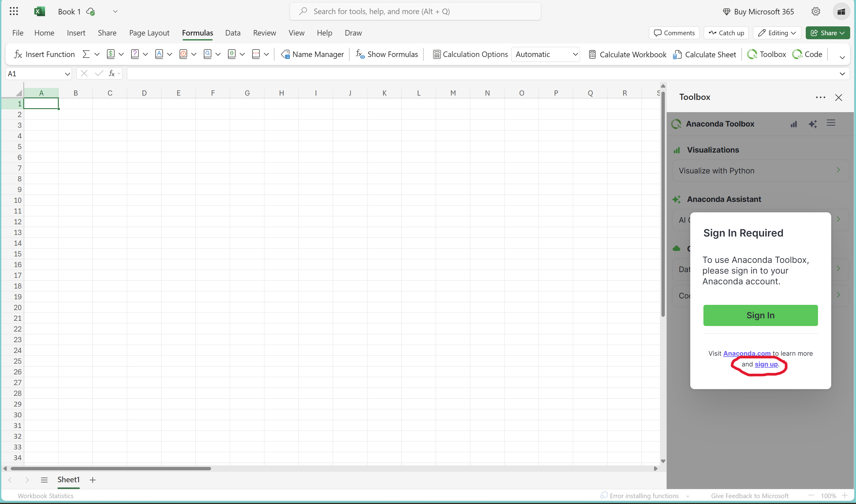Open the Editing mode dropdown
The width and height of the screenshot is (856, 504).
pyautogui.click(x=777, y=33)
